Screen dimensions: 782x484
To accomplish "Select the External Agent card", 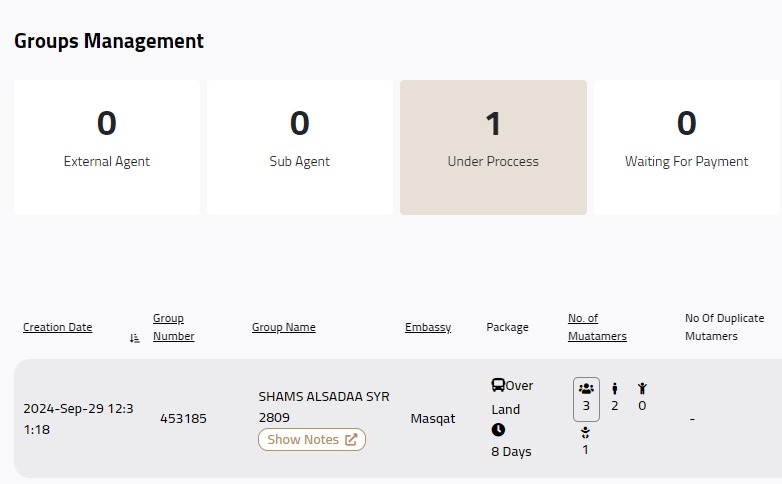I will point(107,147).
